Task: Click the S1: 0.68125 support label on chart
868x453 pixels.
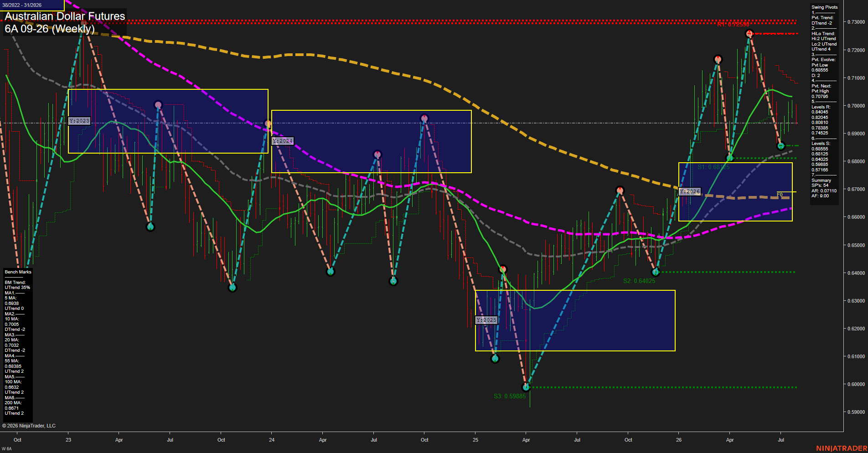Action: [x=713, y=167]
